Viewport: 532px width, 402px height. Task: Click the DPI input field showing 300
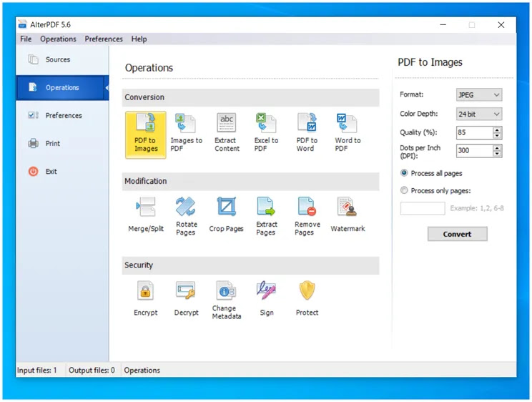[475, 151]
